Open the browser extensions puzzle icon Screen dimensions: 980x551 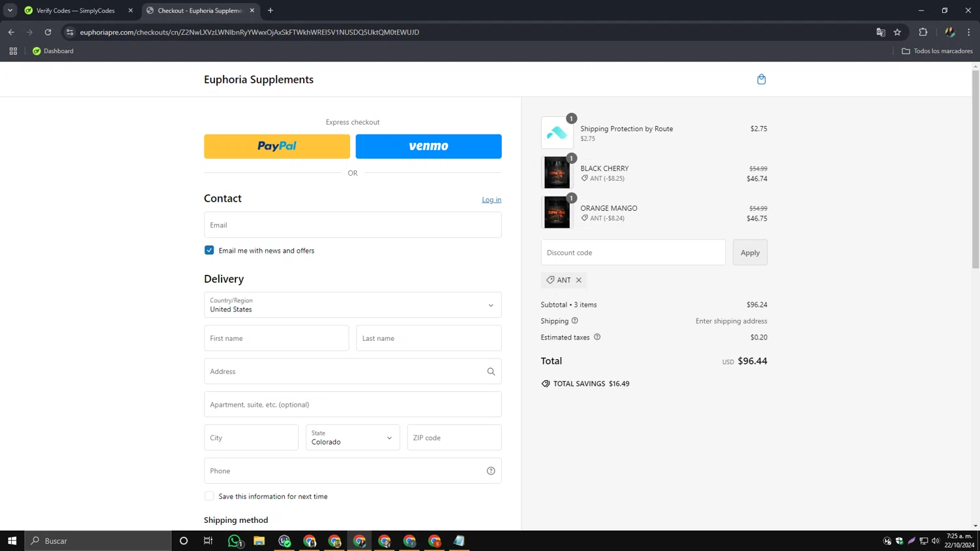tap(923, 32)
